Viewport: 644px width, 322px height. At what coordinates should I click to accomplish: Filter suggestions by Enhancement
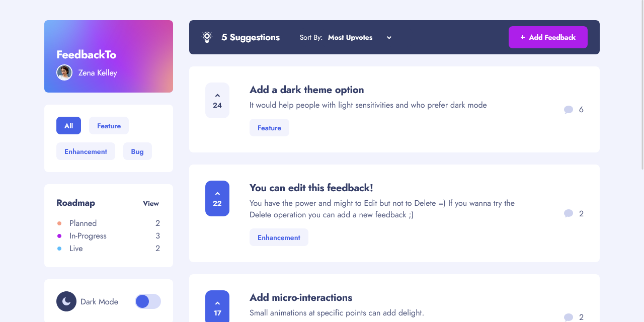pyautogui.click(x=86, y=151)
